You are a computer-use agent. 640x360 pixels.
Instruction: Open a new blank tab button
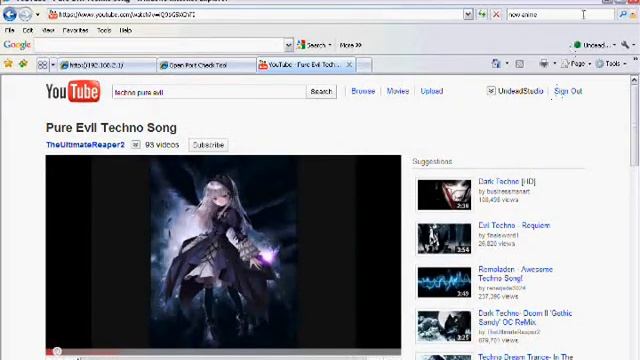click(364, 65)
